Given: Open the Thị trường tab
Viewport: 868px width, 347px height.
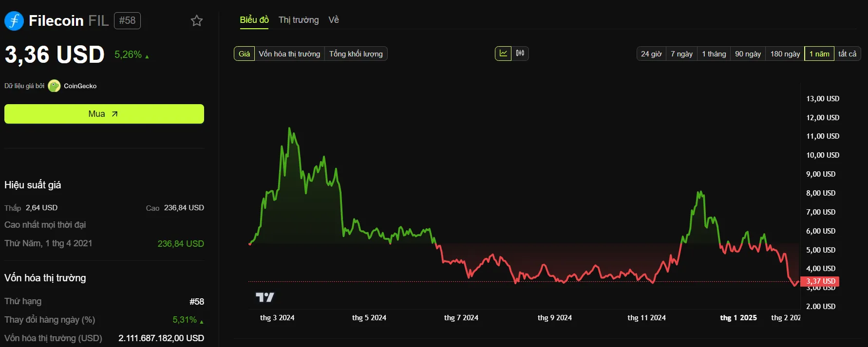Looking at the screenshot, I should pos(299,20).
